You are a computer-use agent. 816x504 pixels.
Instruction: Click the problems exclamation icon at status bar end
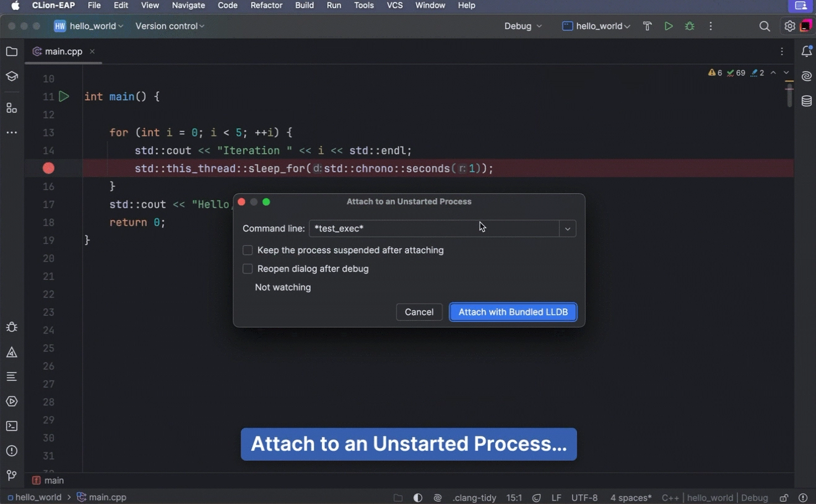point(803,498)
